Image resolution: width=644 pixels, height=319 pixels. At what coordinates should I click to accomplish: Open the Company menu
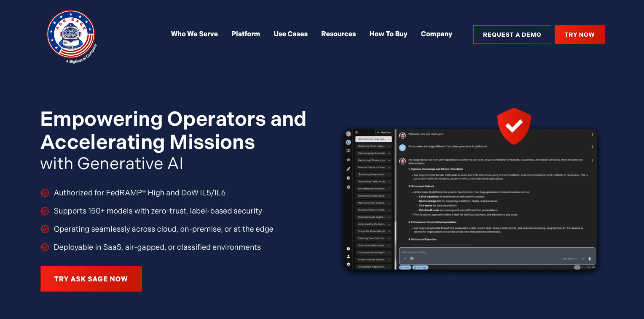pos(436,34)
